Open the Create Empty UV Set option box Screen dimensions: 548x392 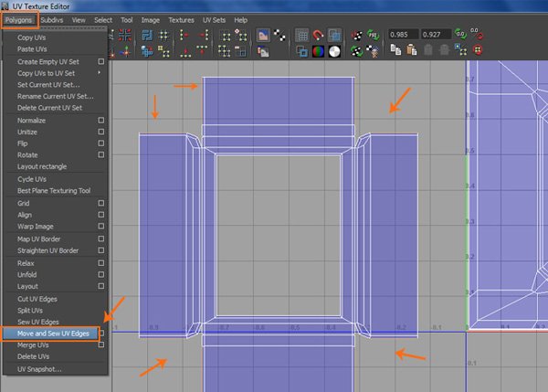coord(101,61)
